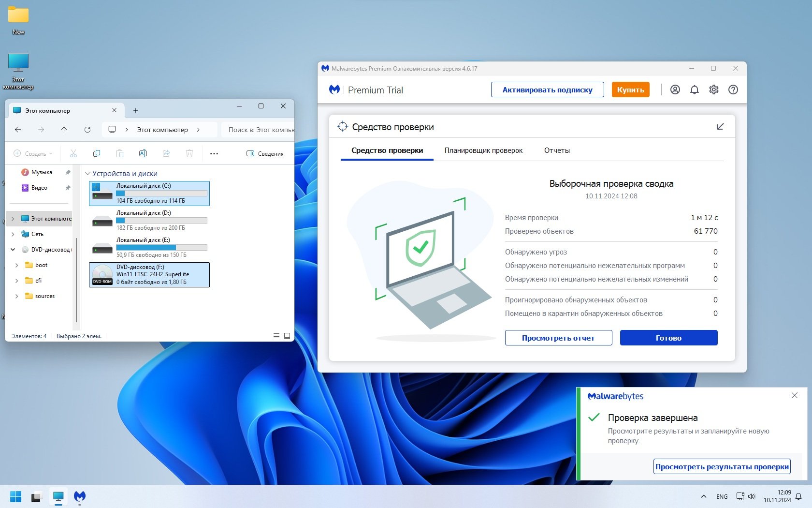Click the Task View taskbar icon

[36, 497]
